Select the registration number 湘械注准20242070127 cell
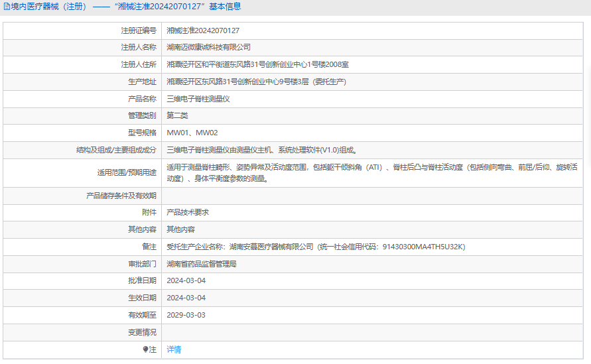The image size is (591, 364). click(203, 30)
